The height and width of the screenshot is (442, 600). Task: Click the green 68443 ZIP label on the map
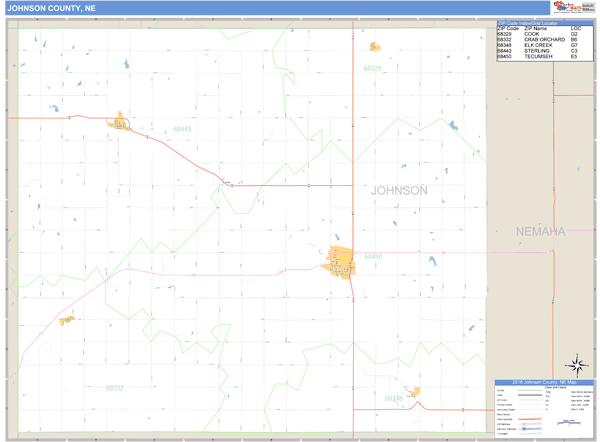[x=182, y=129]
